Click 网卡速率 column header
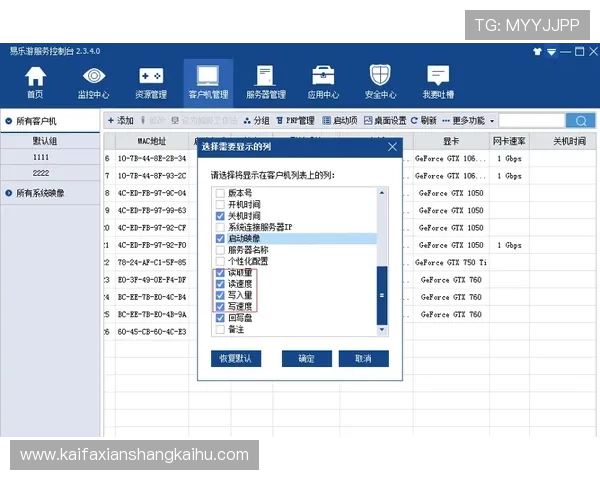The height and width of the screenshot is (480, 600). tap(509, 141)
